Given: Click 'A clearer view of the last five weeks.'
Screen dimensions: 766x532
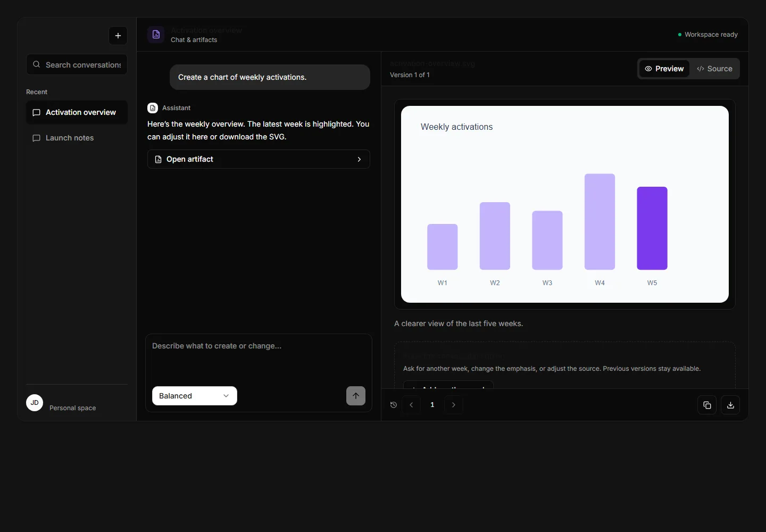Looking at the screenshot, I should tap(459, 323).
